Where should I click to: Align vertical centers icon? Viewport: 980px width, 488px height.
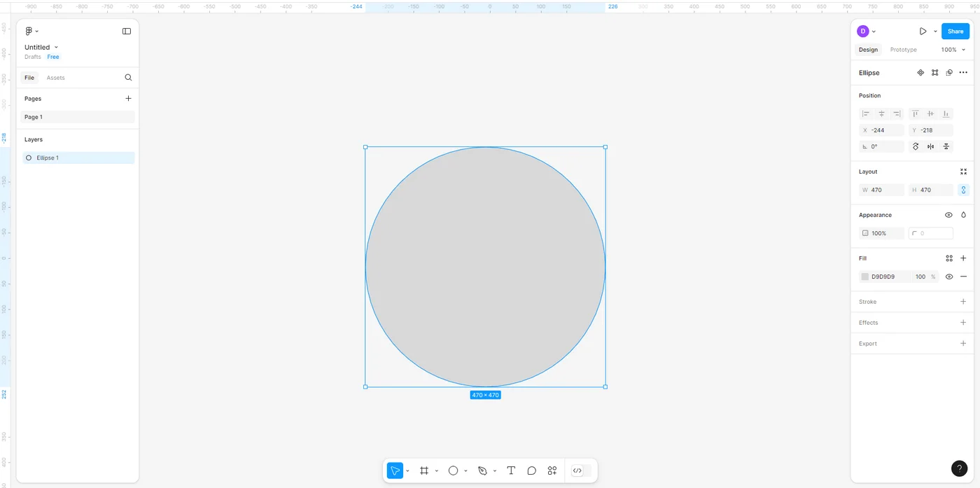coord(930,113)
